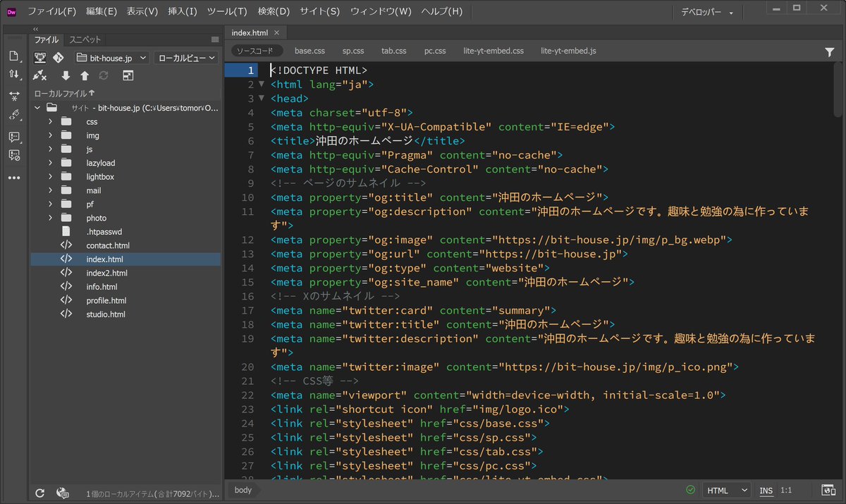
Task: Toggle INS insert mode in status bar
Action: (x=766, y=490)
